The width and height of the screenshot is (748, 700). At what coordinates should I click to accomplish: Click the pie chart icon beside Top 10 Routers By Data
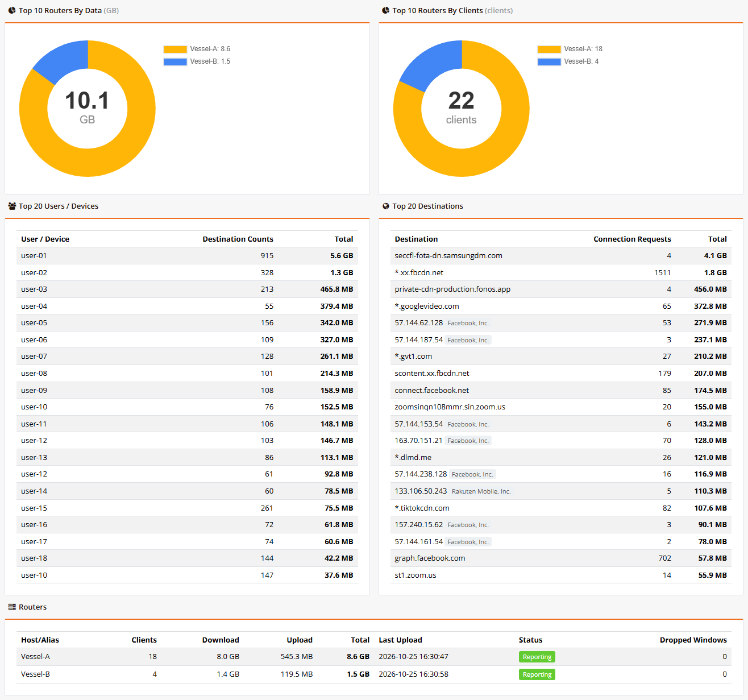click(12, 10)
